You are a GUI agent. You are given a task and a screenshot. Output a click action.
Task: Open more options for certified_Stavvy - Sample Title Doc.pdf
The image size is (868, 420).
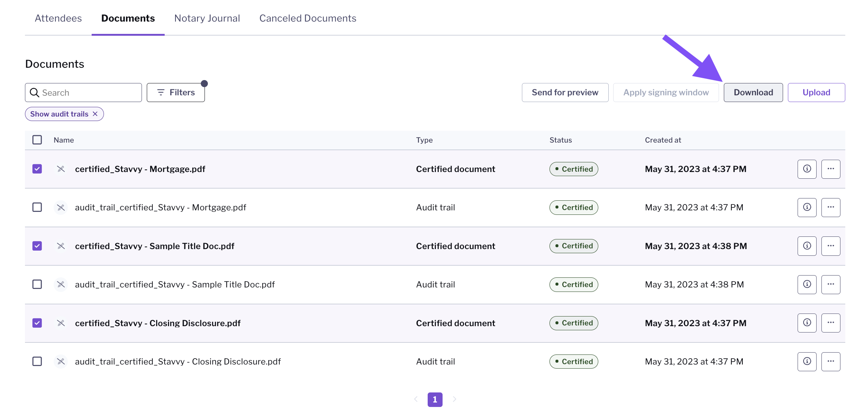click(x=831, y=246)
